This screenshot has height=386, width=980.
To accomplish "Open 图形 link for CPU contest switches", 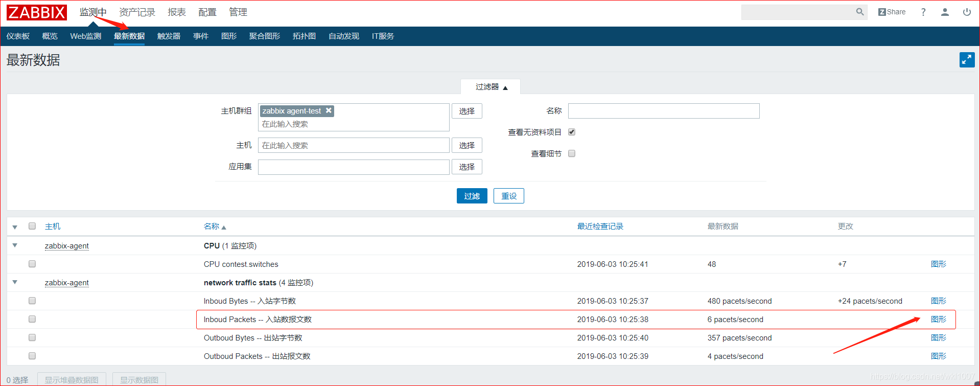I will click(939, 264).
